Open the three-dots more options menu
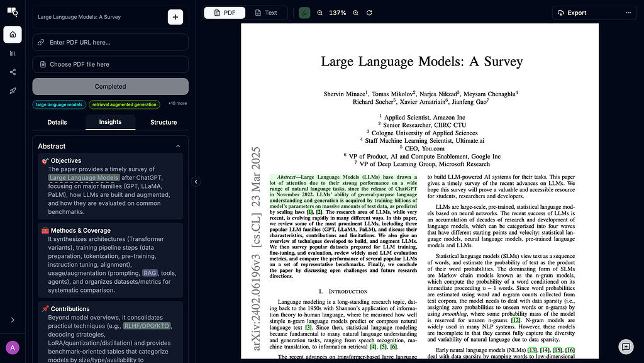The height and width of the screenshot is (363, 644). click(x=628, y=13)
